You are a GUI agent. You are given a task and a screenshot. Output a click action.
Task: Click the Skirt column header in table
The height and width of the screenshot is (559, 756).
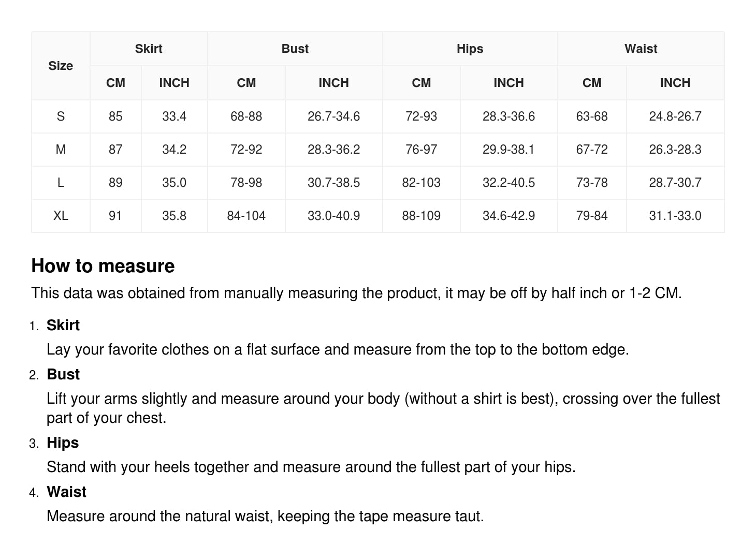pos(149,49)
